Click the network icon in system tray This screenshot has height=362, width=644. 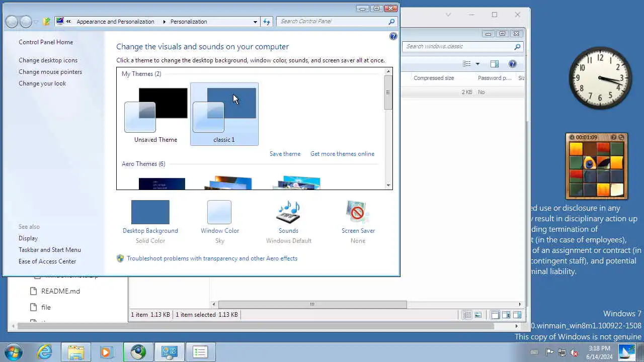562,352
